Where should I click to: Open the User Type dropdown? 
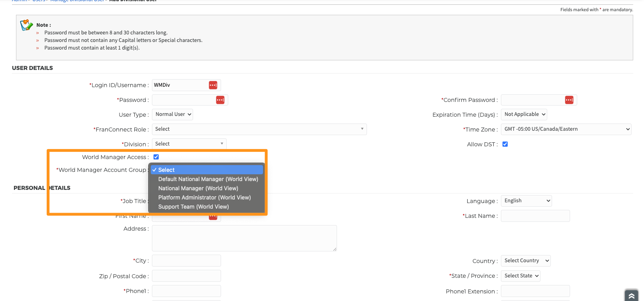173,114
